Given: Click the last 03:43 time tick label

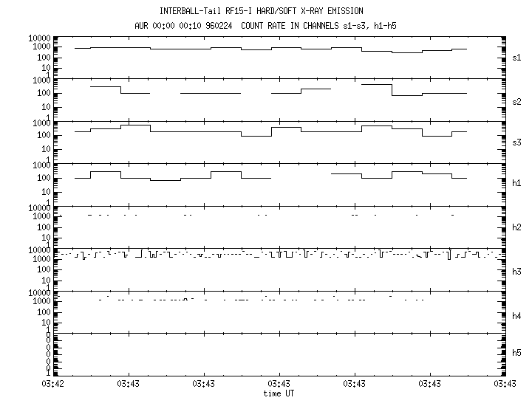Looking at the screenshot, I should click(505, 384).
